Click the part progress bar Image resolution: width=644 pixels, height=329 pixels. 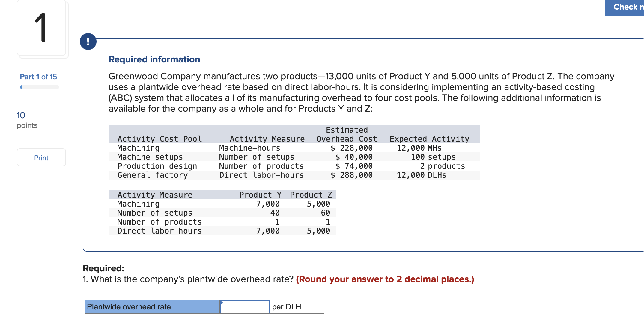click(x=40, y=87)
